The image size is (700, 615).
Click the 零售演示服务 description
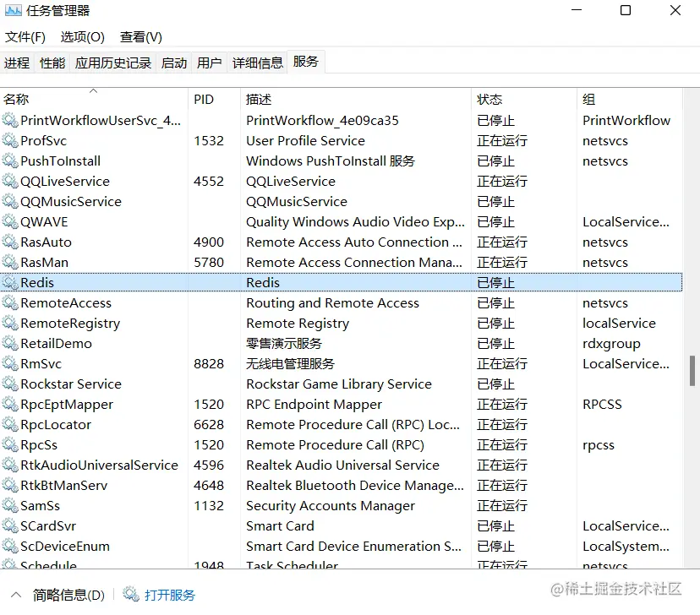click(284, 343)
